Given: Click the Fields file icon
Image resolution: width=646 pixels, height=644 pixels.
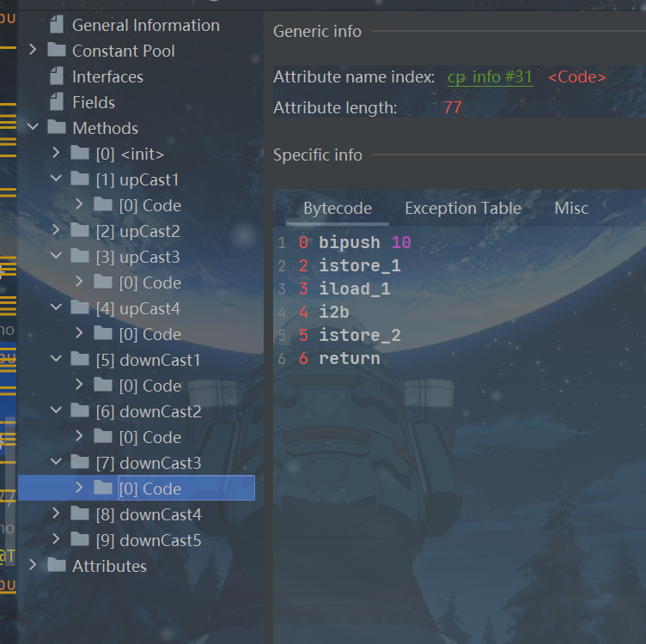Looking at the screenshot, I should [x=57, y=102].
